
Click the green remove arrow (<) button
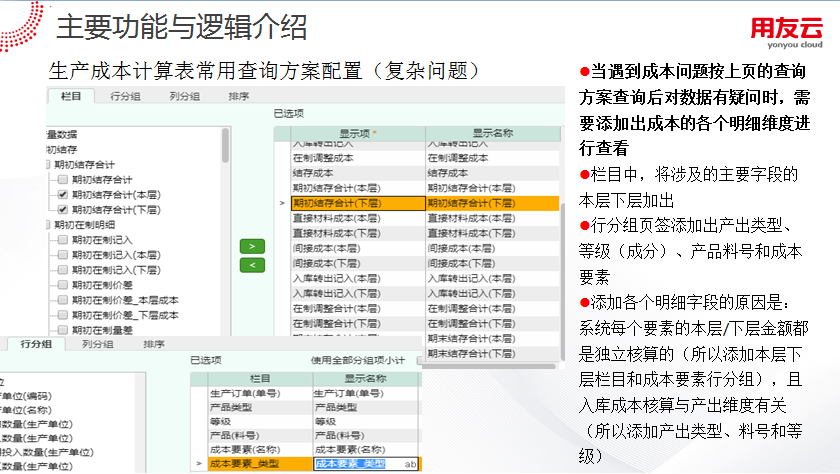254,264
